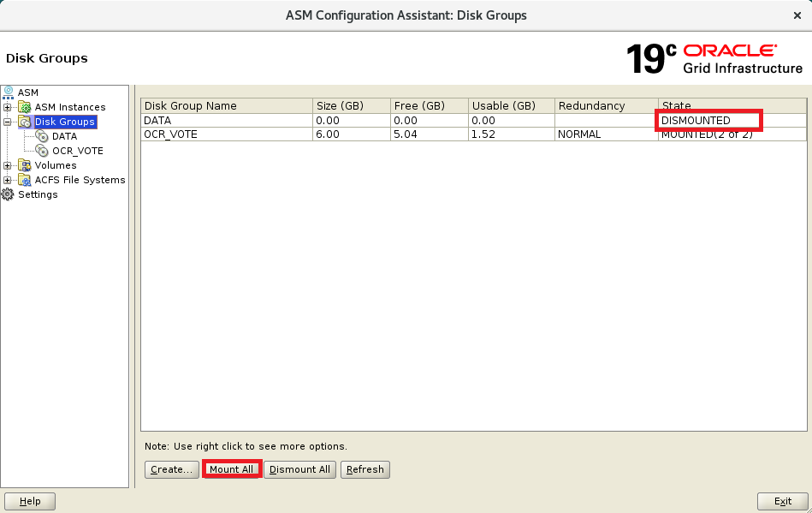Click the ASM root node icon

[x=9, y=92]
